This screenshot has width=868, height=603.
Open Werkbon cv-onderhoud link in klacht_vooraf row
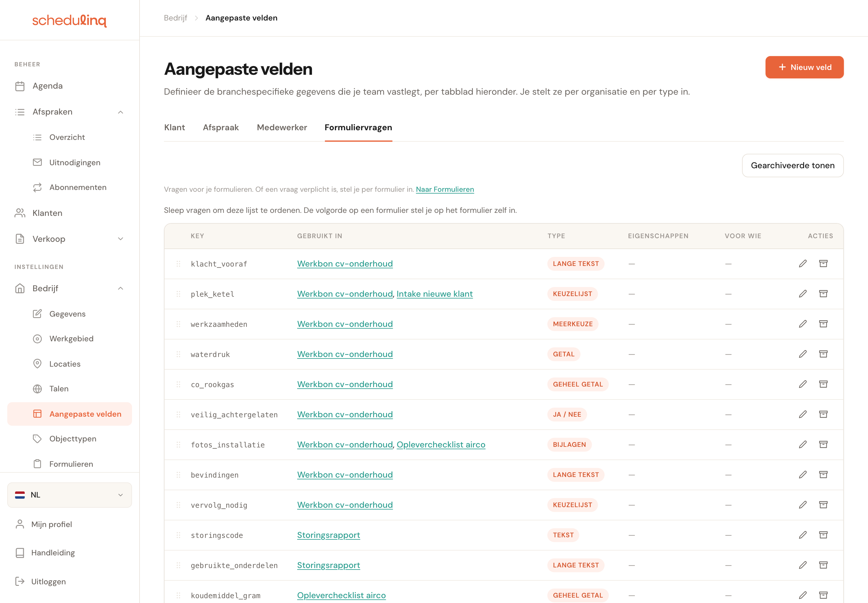point(345,264)
